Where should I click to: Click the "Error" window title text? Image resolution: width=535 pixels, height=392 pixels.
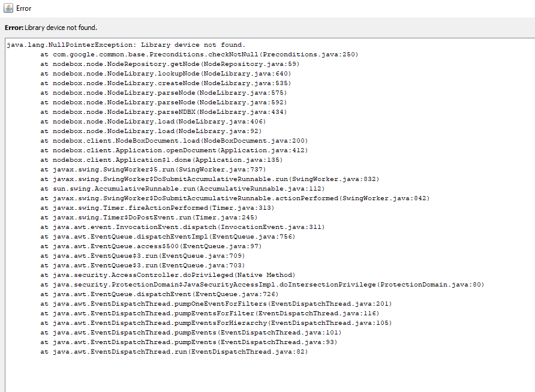pyautogui.click(x=23, y=8)
